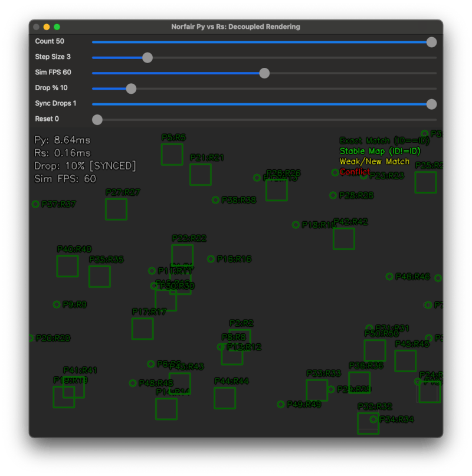Click the green zoom window button

point(57,27)
